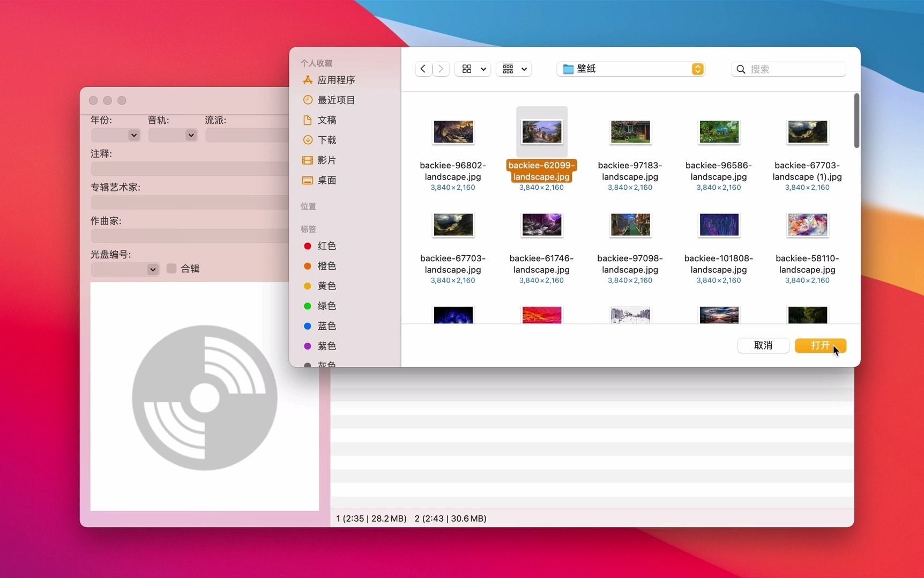Go back with the left chevron button
The width and height of the screenshot is (924, 578).
pyautogui.click(x=423, y=69)
